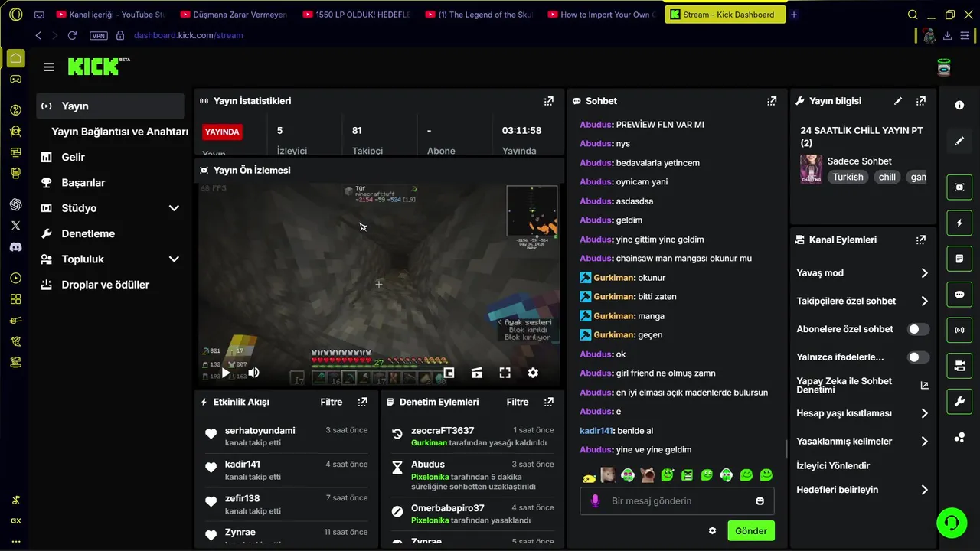This screenshot has height=551, width=980.
Task: Click the three-dots layout icon in right toolbar
Action: click(959, 438)
